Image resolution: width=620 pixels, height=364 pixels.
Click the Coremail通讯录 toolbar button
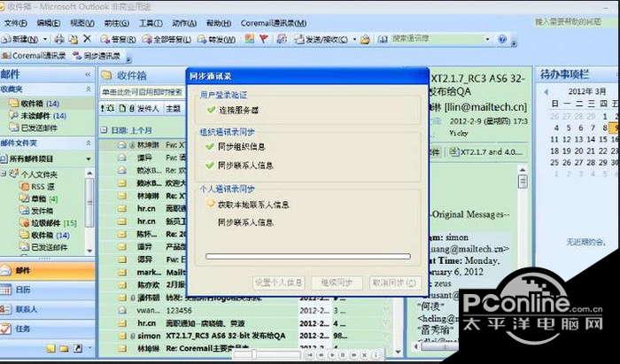tap(34, 56)
